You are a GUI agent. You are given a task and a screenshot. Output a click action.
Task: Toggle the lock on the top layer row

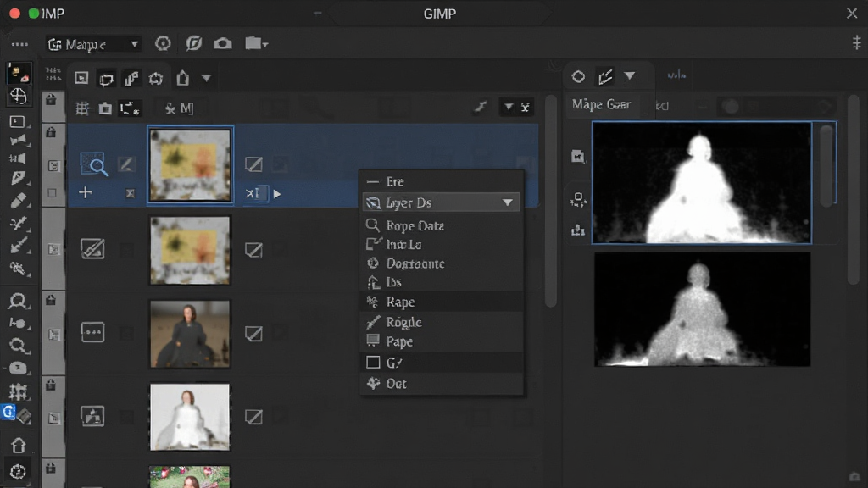(51, 132)
